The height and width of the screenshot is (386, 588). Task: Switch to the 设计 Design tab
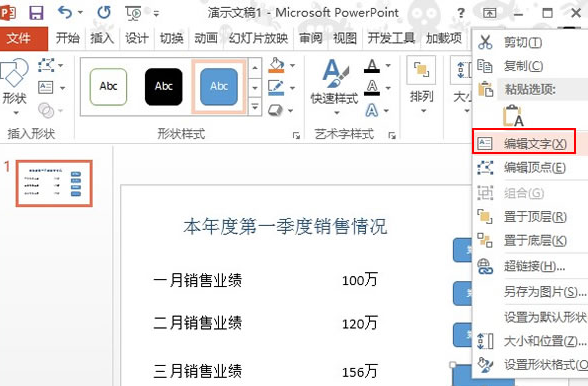[x=136, y=38]
